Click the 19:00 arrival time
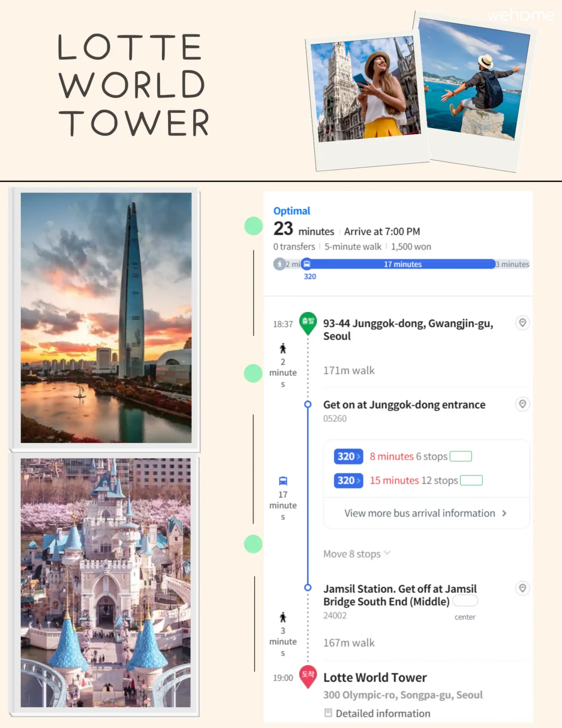Screen dimensions: 562x728 click(x=283, y=678)
